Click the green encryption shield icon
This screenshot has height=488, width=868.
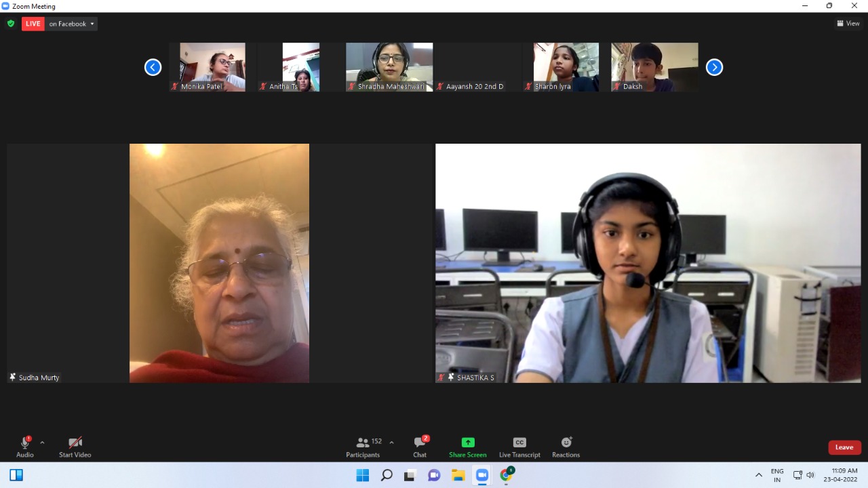point(11,24)
